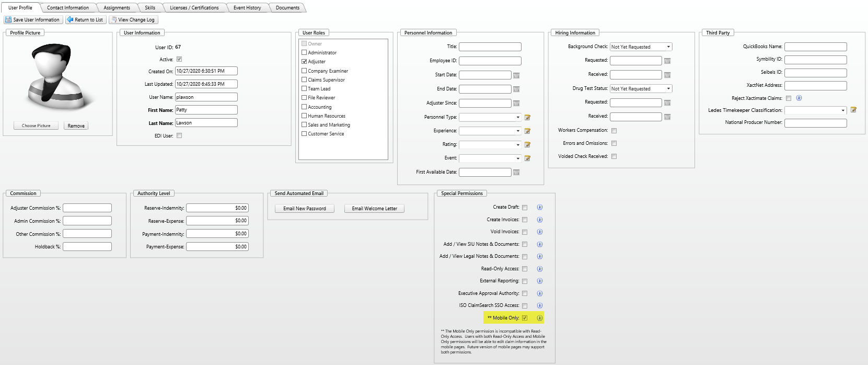
Task: Open calendar for Background Check Requested
Action: point(667,61)
